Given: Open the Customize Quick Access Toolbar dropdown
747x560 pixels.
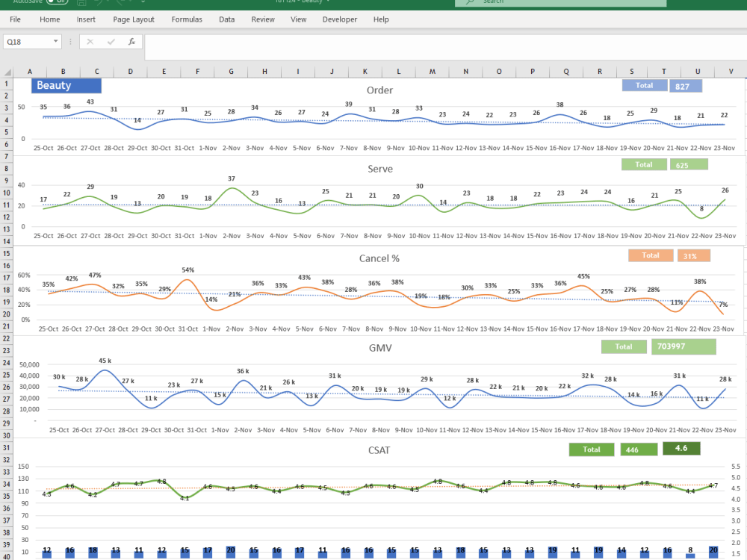Looking at the screenshot, I should tap(142, 3).
